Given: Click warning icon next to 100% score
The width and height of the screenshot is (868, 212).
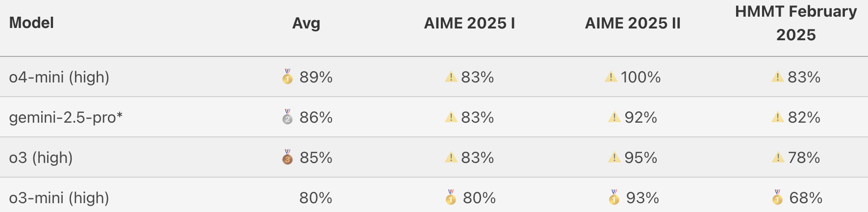Looking at the screenshot, I should [x=611, y=77].
